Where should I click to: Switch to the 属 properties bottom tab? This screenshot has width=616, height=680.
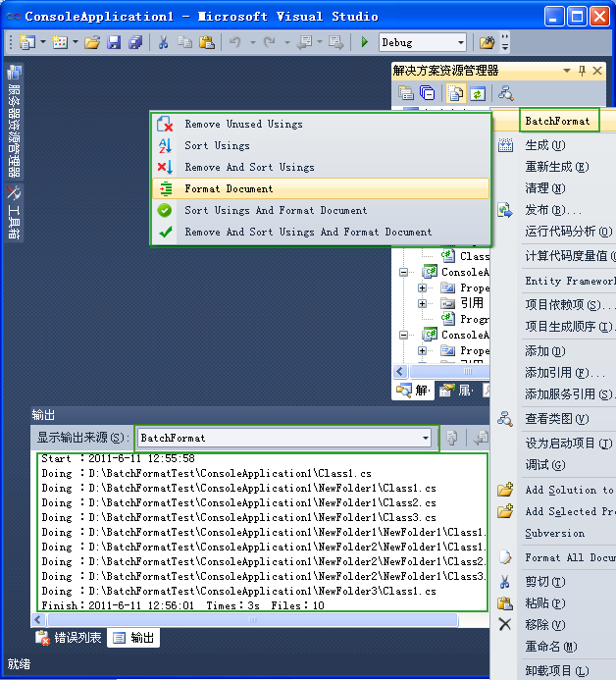457,391
